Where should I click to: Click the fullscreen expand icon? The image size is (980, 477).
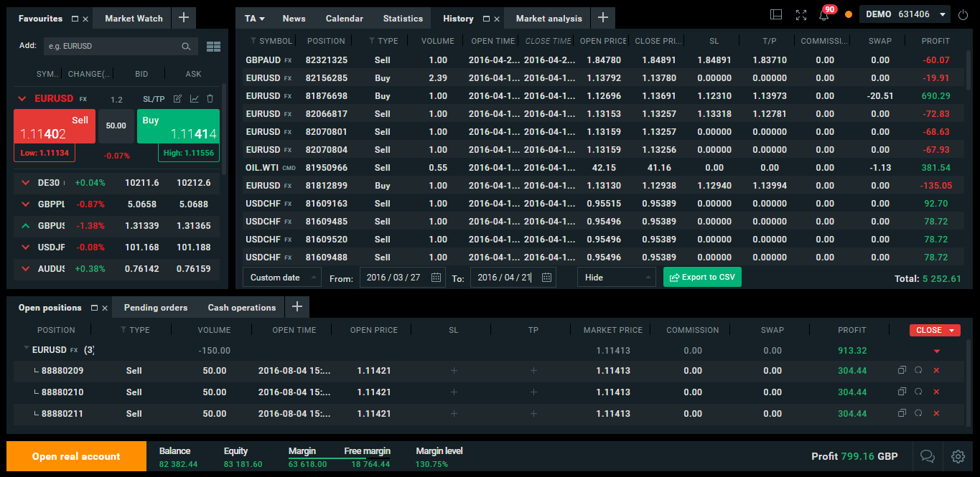(801, 15)
